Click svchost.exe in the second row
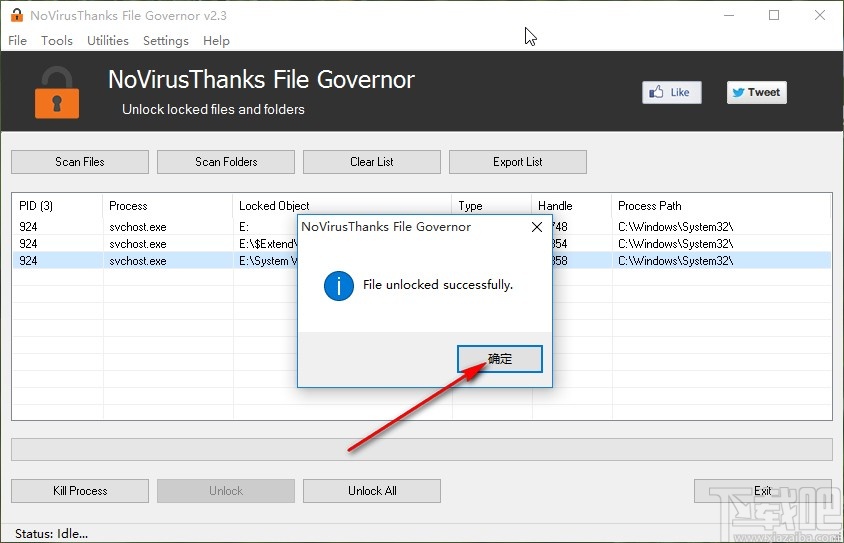 click(138, 244)
